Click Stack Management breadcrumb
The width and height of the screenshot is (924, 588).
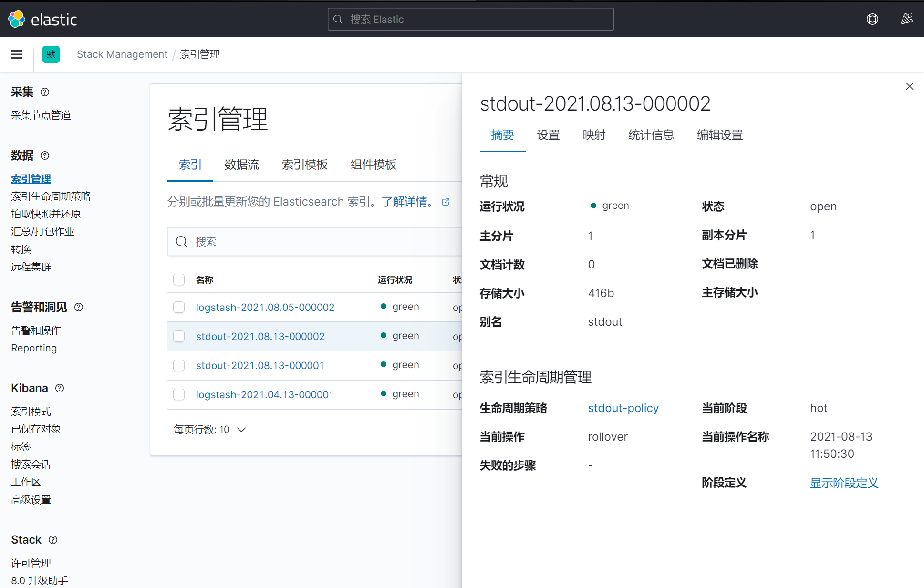click(122, 54)
